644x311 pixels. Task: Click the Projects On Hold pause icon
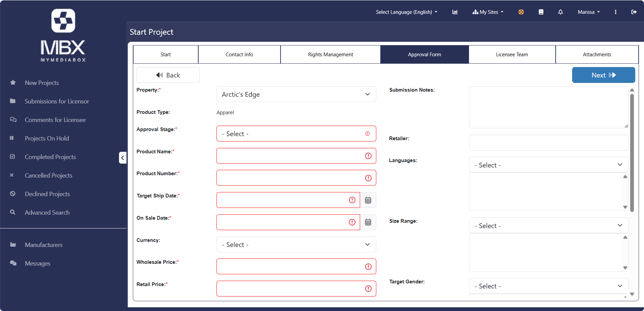[12, 138]
